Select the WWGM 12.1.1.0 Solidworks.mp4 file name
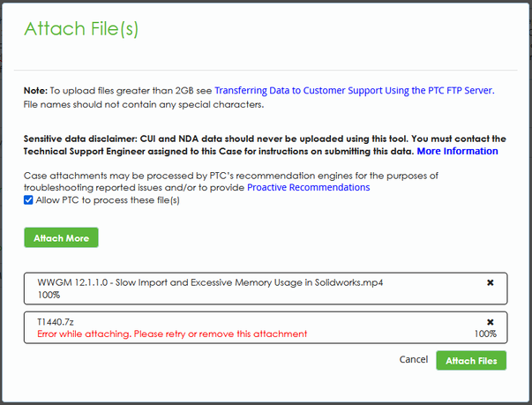 [210, 282]
